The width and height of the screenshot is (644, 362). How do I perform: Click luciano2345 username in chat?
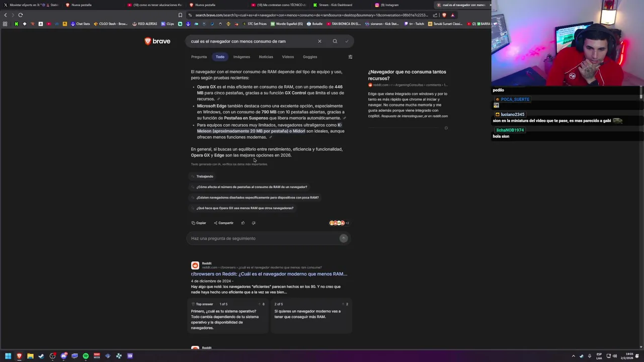pyautogui.click(x=512, y=115)
